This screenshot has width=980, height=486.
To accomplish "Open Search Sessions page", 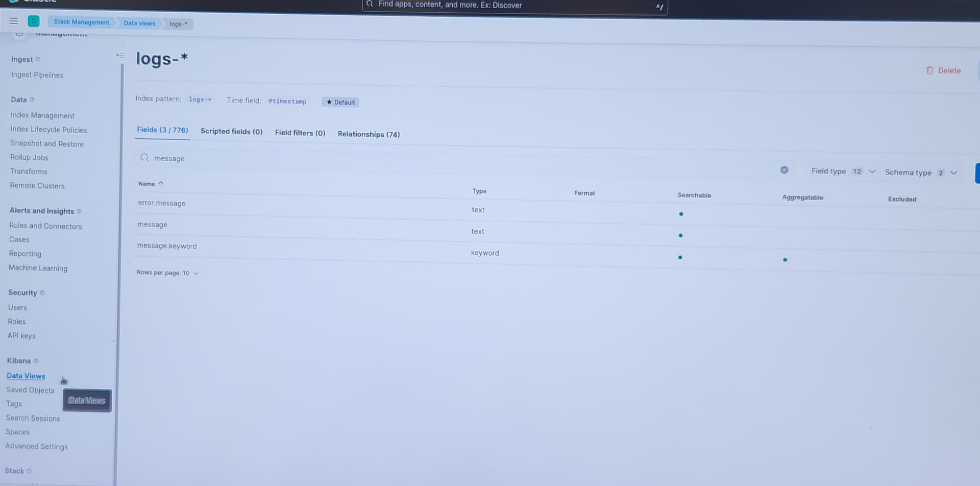I will (33, 418).
